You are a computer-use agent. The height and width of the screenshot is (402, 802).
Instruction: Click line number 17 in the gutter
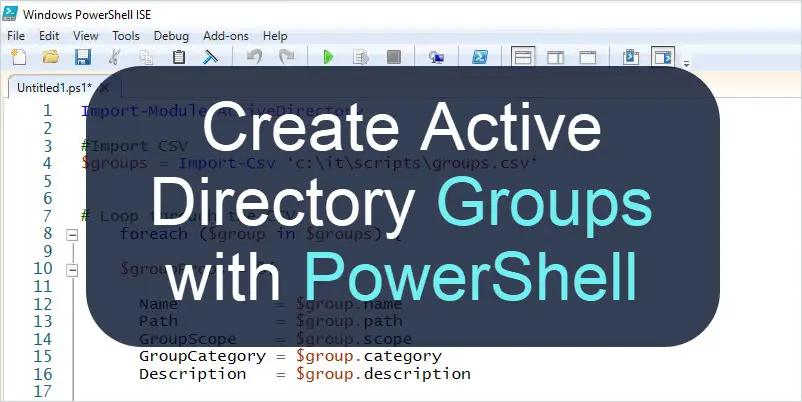[x=43, y=391]
